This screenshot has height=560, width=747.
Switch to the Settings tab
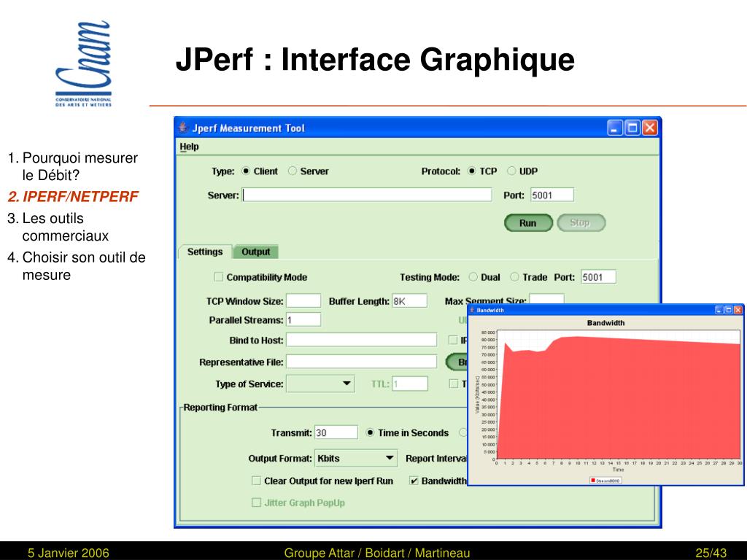(205, 252)
